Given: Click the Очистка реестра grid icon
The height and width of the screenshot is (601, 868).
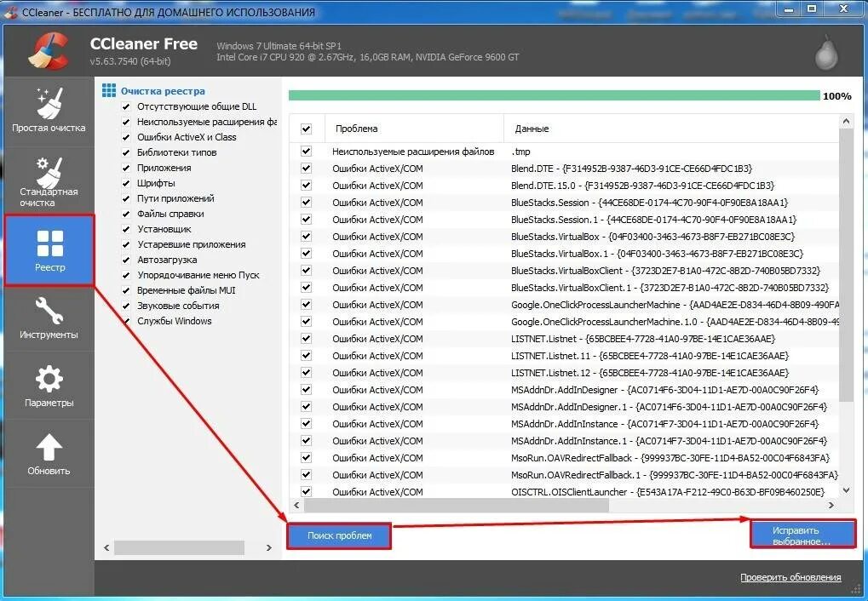Looking at the screenshot, I should [x=109, y=90].
